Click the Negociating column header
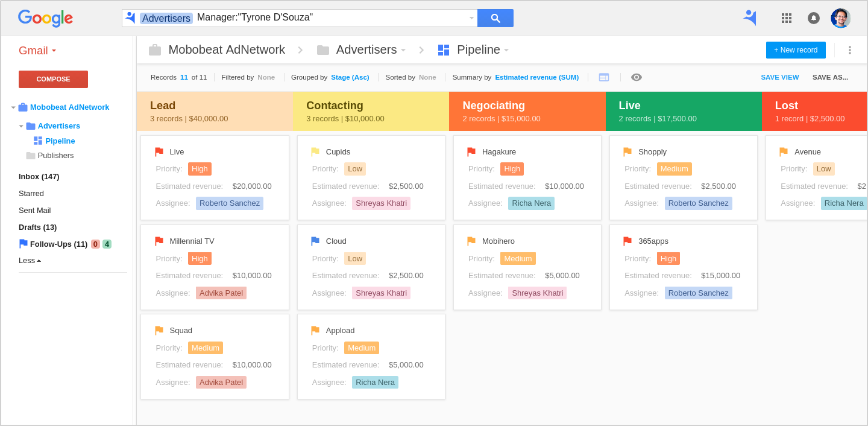The width and height of the screenshot is (868, 426). tap(527, 112)
